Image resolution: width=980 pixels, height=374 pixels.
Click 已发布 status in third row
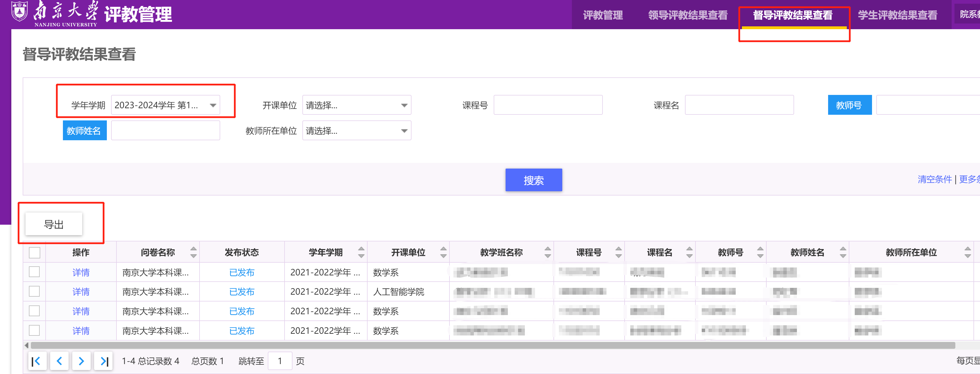[x=241, y=311]
